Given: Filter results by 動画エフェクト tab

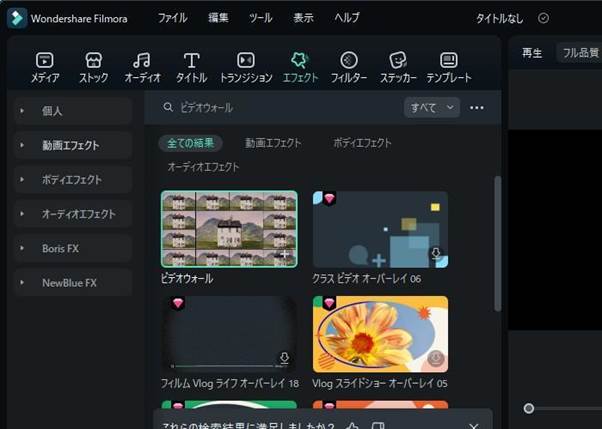Looking at the screenshot, I should coord(273,143).
